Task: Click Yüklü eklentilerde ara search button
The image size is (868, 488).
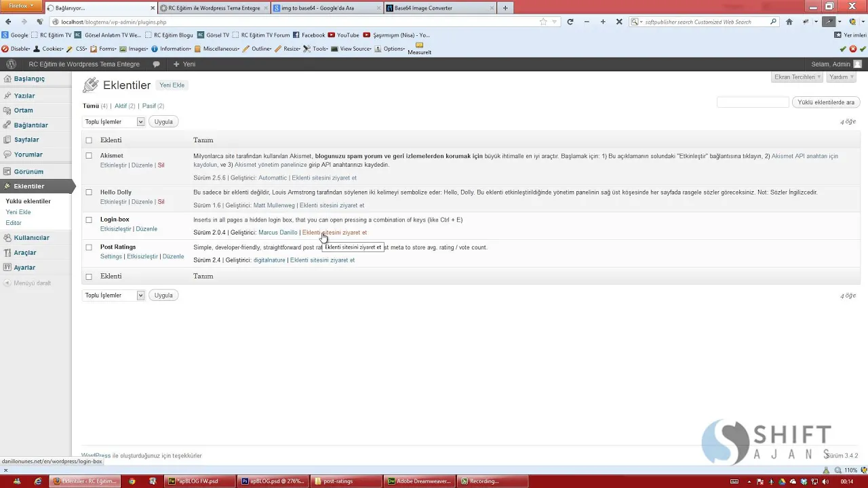Action: tap(826, 102)
